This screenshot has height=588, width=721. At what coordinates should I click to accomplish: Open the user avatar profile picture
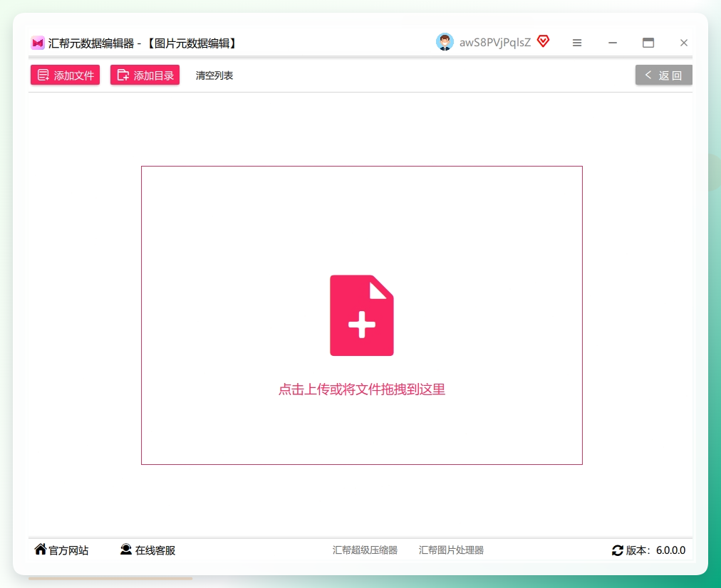[x=445, y=42]
